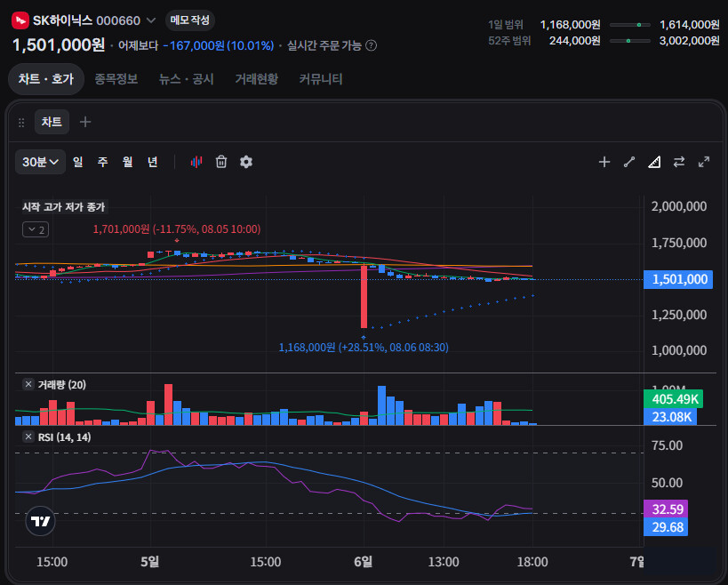728x585 pixels.
Task: Expand the collapsed indicators legend showing 2
Action: tap(36, 229)
